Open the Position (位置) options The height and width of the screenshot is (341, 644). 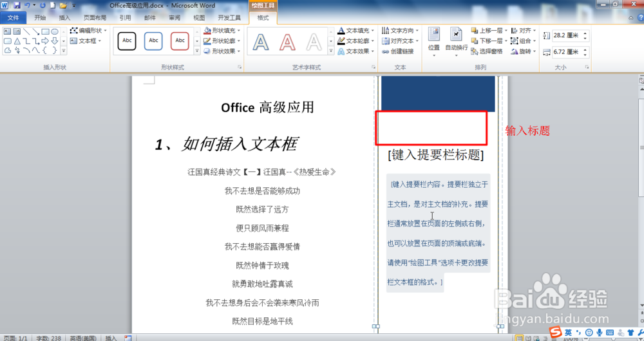pos(433,42)
